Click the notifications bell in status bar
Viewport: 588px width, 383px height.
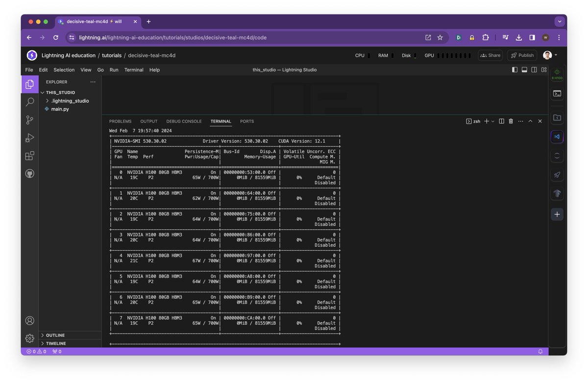[x=540, y=351]
